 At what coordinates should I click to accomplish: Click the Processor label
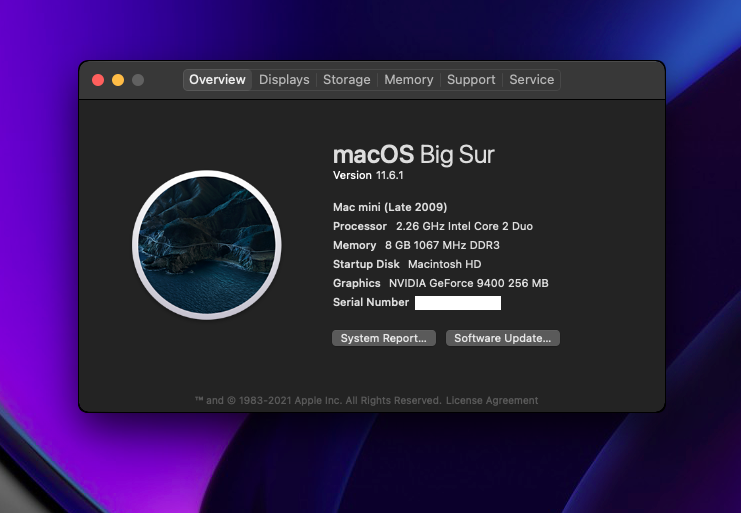click(360, 226)
